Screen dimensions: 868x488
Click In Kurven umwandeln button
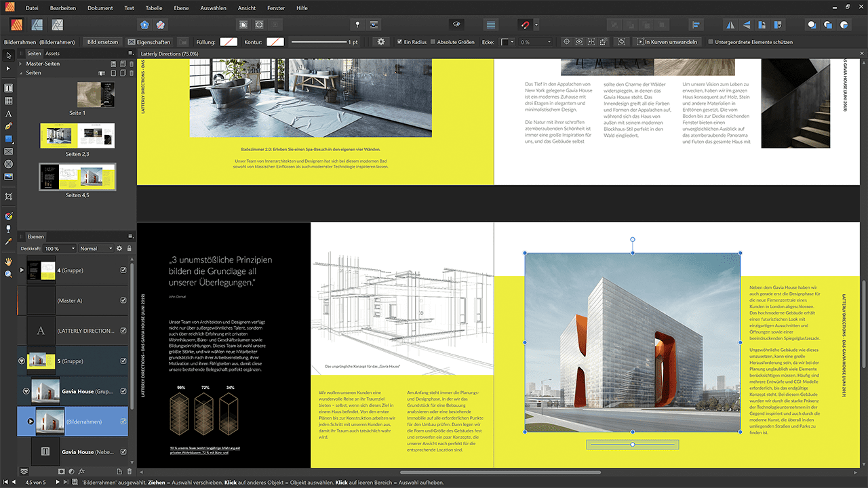coord(666,42)
